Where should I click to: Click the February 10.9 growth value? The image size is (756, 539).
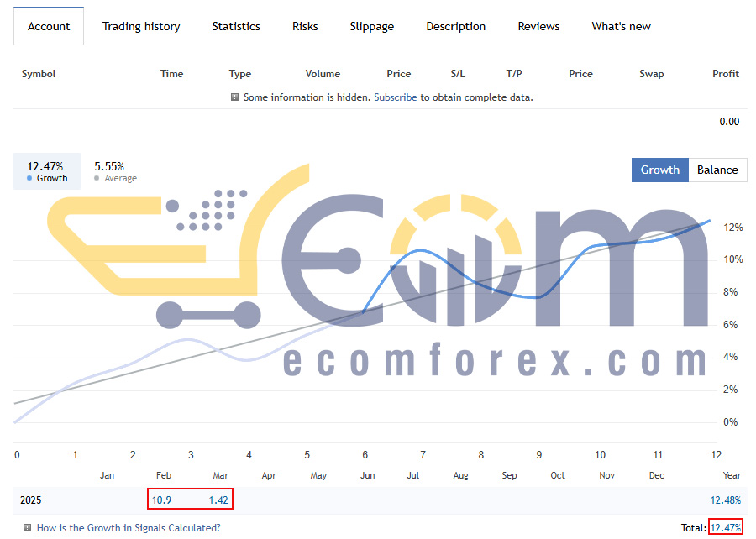click(161, 500)
